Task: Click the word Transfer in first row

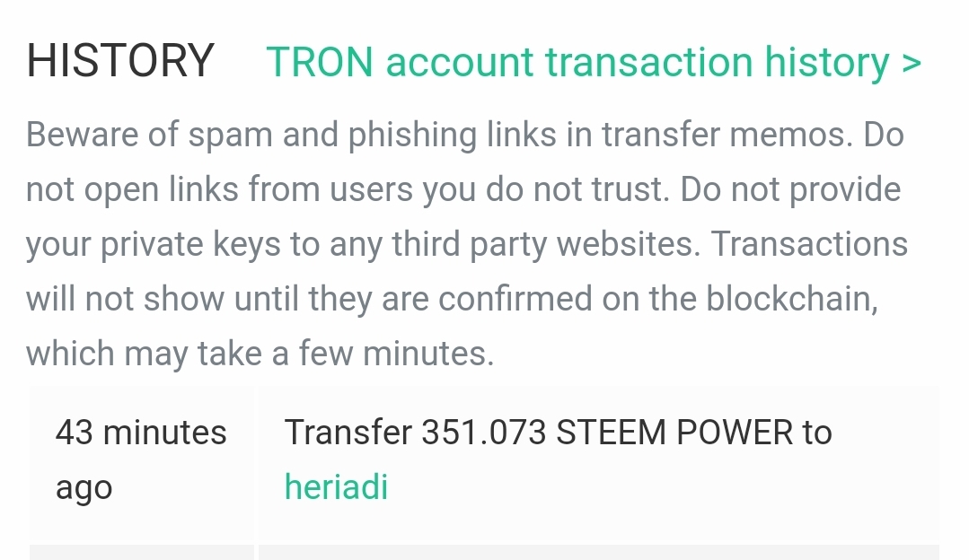Action: pyautogui.click(x=348, y=433)
